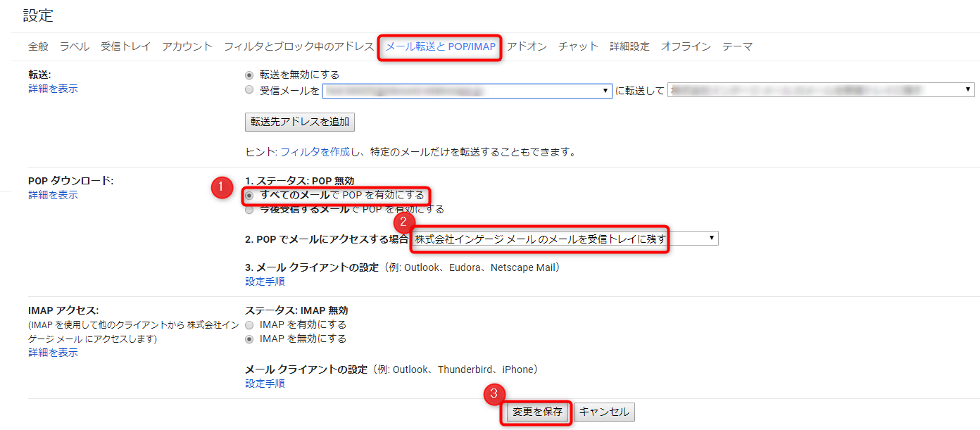
Task: Open forwarding action dropdown after に転送して
Action: coord(821,90)
